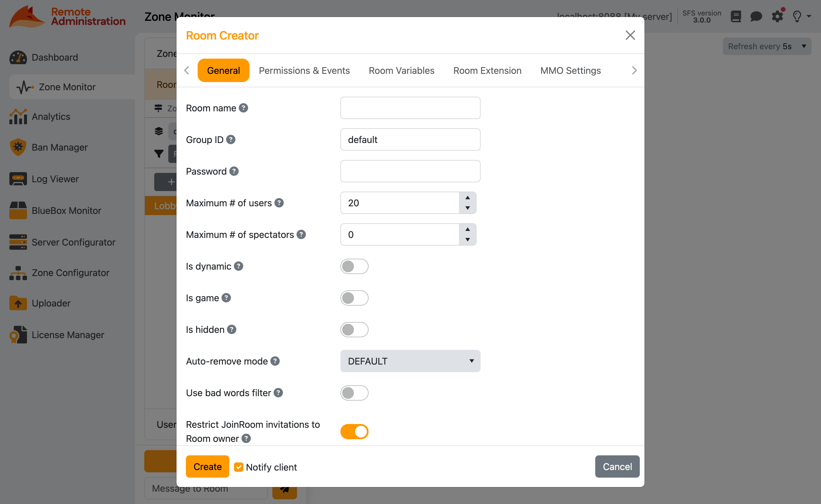Screen dimensions: 821x504
Task: Click the Group ID help icon
Action: (x=231, y=139)
